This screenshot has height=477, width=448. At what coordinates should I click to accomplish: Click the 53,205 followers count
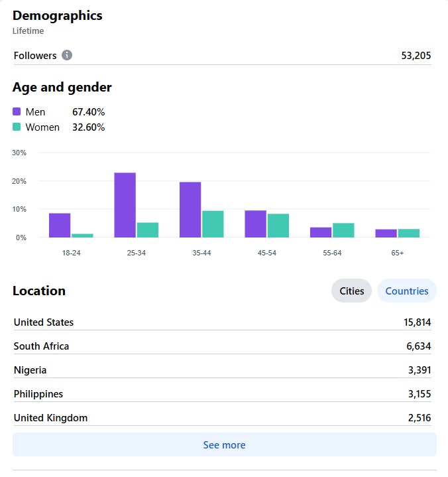tap(416, 55)
